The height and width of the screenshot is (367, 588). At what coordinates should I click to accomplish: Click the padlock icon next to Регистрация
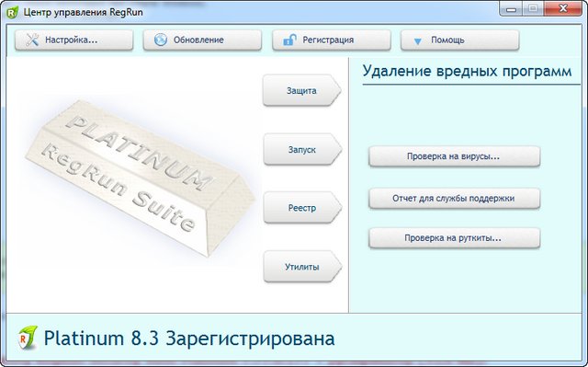click(289, 40)
